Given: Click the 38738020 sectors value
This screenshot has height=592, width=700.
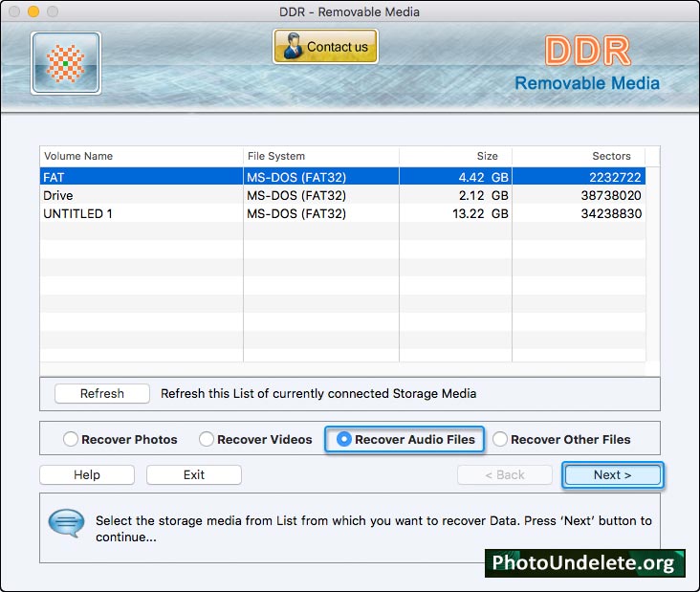Looking at the screenshot, I should click(x=611, y=195).
